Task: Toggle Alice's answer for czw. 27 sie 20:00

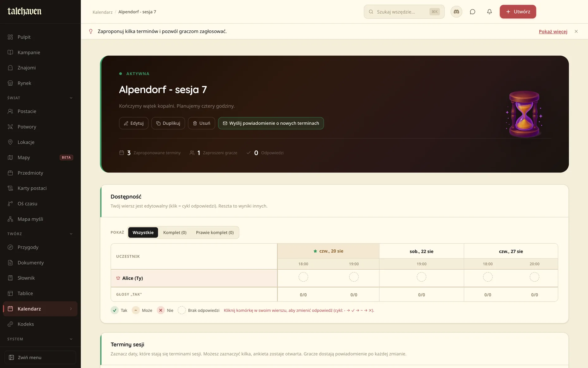Action: (x=535, y=277)
